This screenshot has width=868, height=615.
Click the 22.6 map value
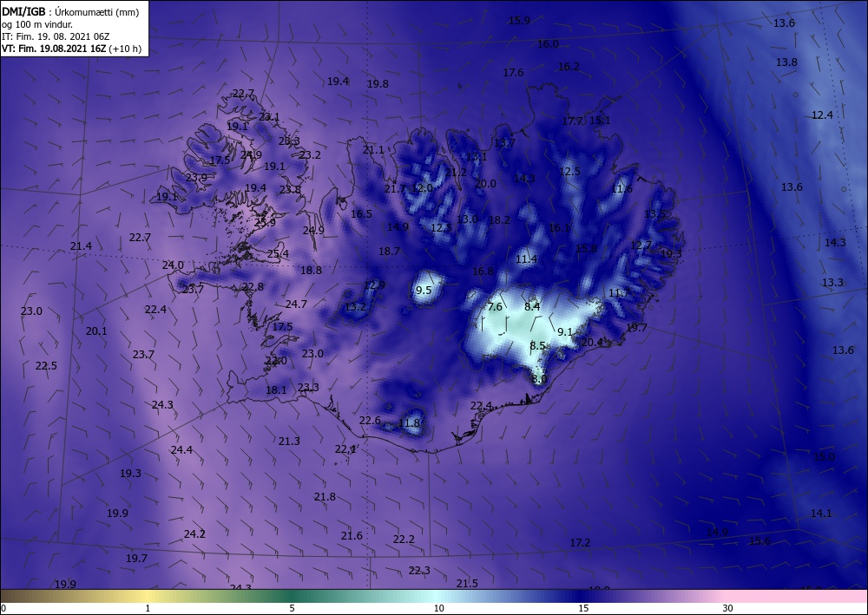pyautogui.click(x=370, y=421)
